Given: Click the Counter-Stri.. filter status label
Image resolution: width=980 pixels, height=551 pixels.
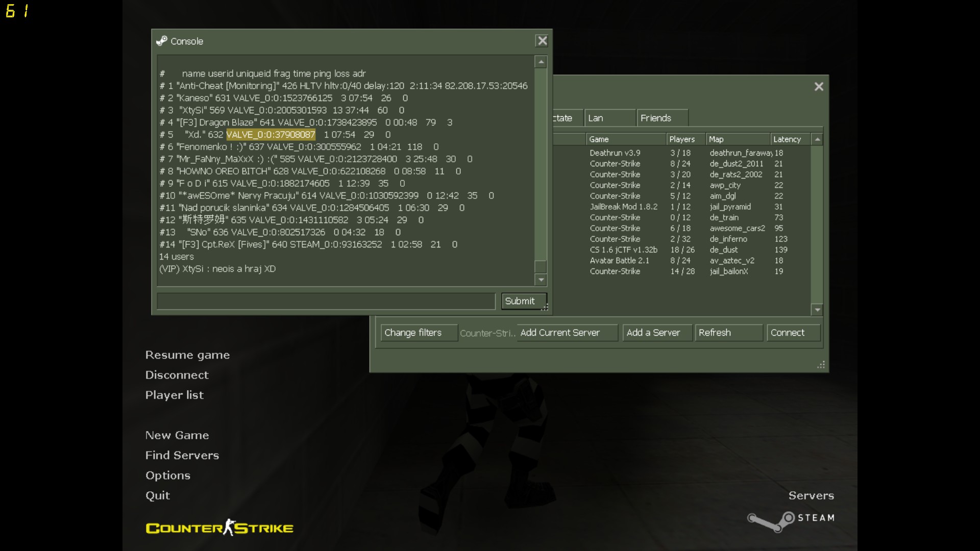Looking at the screenshot, I should 487,333.
